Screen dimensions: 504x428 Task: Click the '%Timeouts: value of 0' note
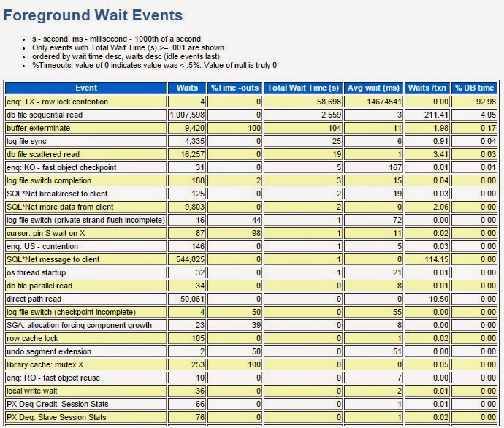pyautogui.click(x=154, y=66)
